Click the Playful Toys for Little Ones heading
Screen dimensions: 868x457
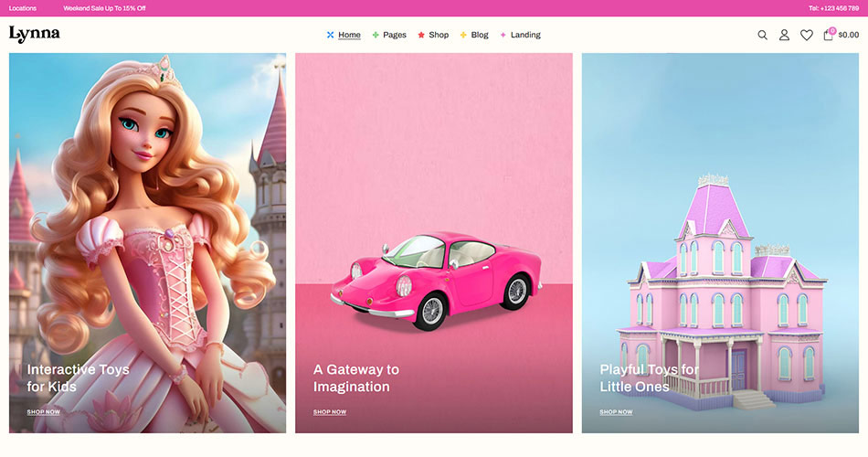coord(650,377)
